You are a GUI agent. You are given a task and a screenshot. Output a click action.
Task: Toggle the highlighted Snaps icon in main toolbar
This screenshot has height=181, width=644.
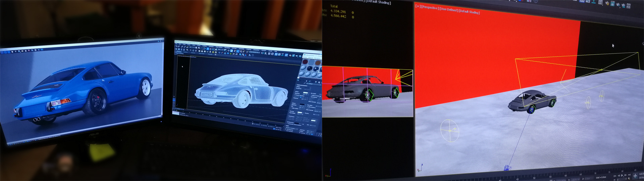pos(238,51)
